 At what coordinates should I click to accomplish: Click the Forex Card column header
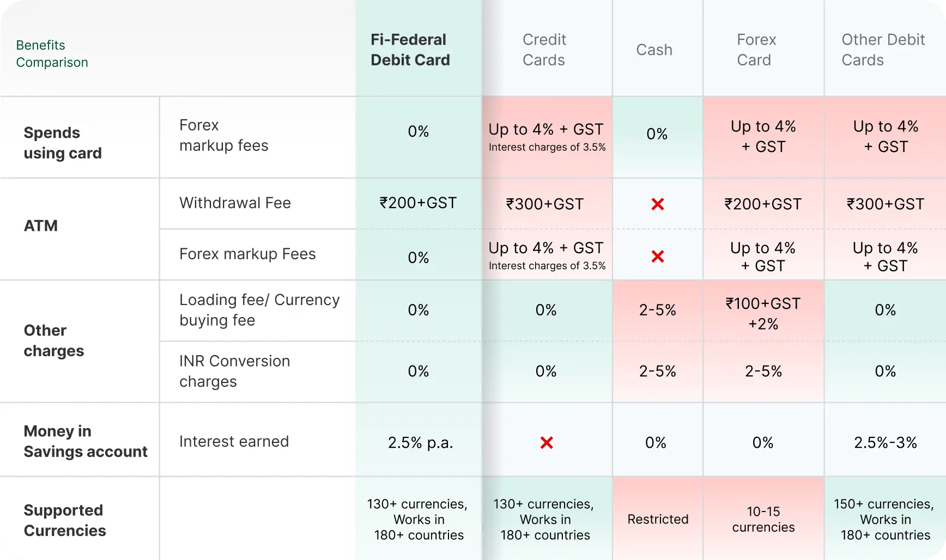coord(756,50)
